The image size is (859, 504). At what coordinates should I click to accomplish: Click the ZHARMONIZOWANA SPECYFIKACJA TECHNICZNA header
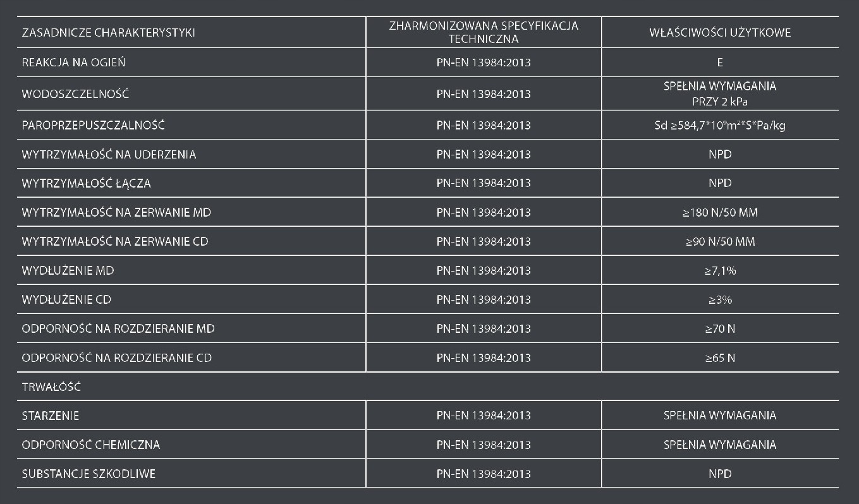tap(484, 33)
